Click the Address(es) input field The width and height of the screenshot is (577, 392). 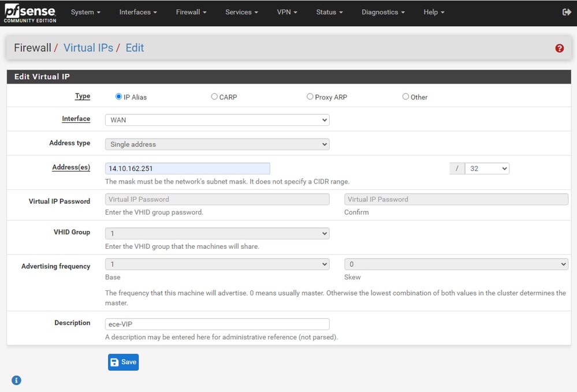point(187,169)
